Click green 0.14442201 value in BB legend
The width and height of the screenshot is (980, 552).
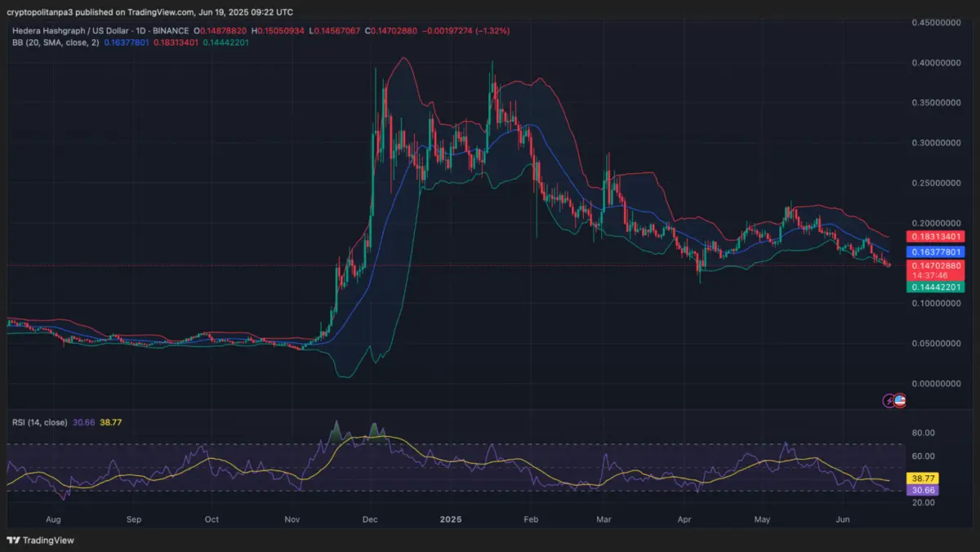coord(226,42)
